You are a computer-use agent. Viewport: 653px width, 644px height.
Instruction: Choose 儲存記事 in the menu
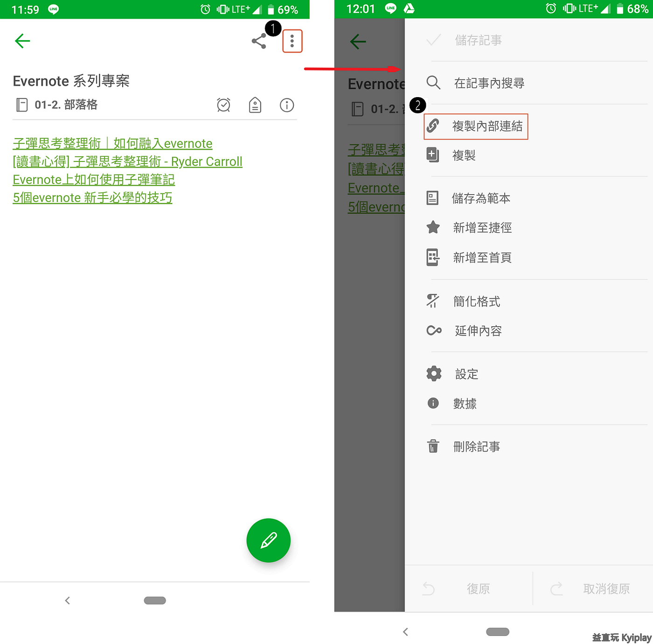[479, 41]
